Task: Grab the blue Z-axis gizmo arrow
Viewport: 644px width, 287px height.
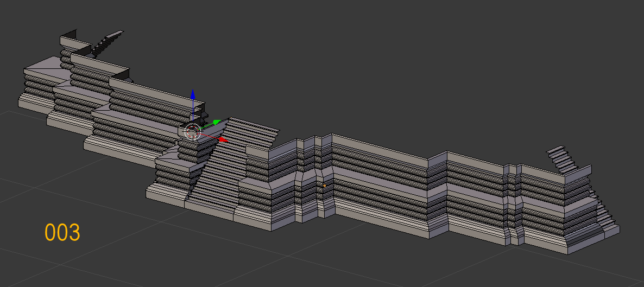Action: [193, 95]
